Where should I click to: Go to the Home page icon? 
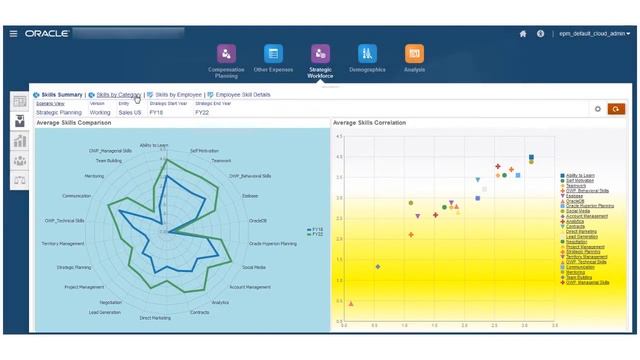[523, 34]
